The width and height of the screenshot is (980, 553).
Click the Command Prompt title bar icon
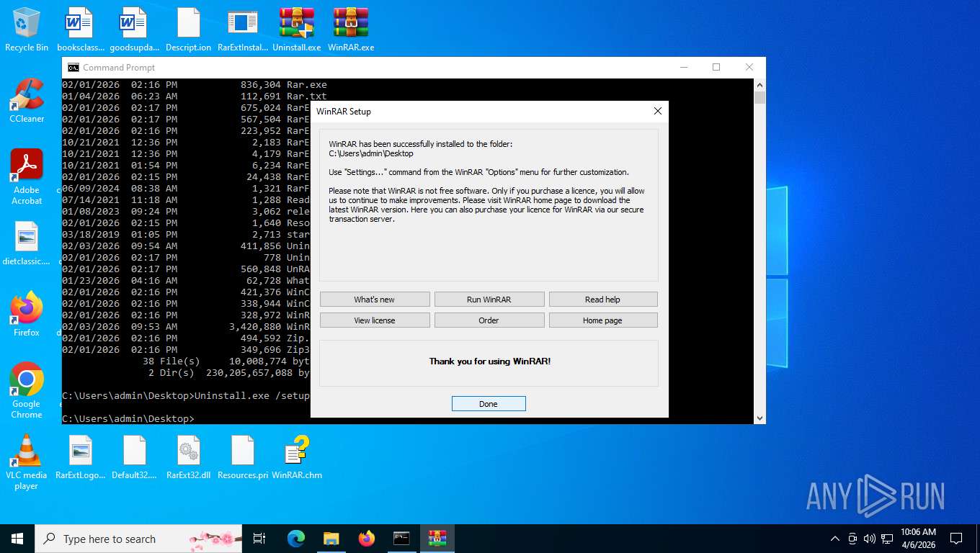(x=73, y=67)
